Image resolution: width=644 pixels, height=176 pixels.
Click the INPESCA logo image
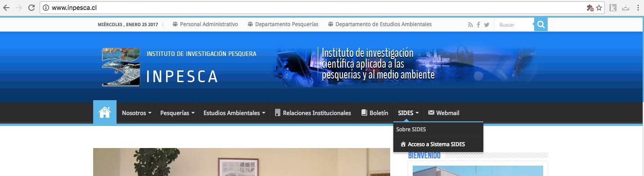click(114, 67)
